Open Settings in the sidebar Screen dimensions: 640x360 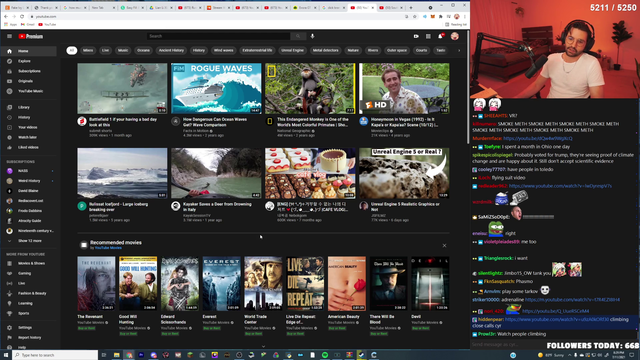pos(29,328)
